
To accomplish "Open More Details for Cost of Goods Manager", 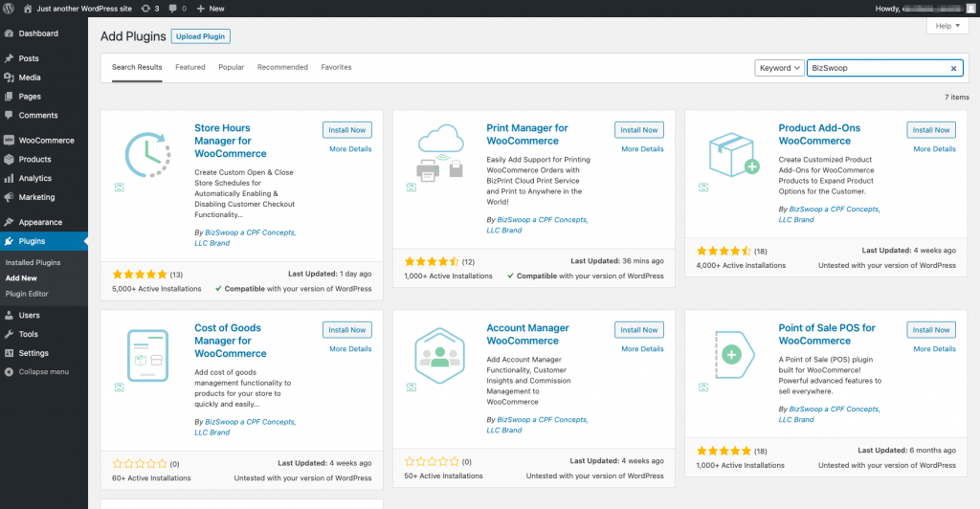I will click(350, 349).
